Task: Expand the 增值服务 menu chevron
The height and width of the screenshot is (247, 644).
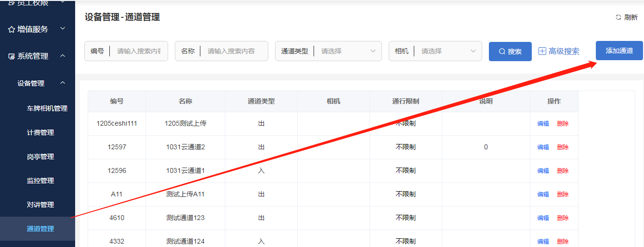Action: click(x=63, y=29)
